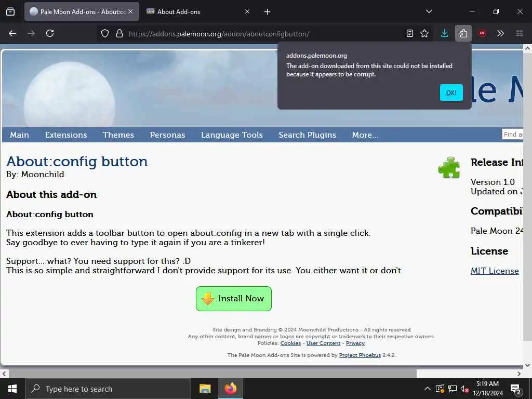Click the horizontal scrollbar left arrow
The image size is (532, 399).
click(x=4, y=374)
